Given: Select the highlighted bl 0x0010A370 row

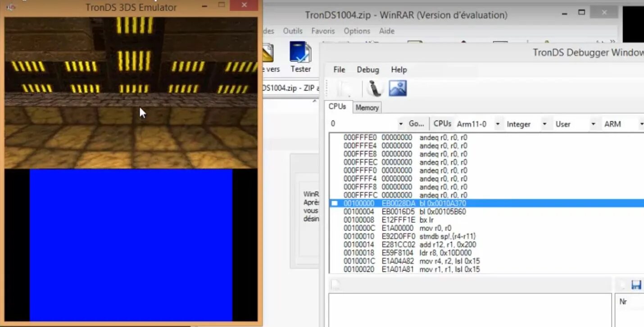Looking at the screenshot, I should [487, 203].
